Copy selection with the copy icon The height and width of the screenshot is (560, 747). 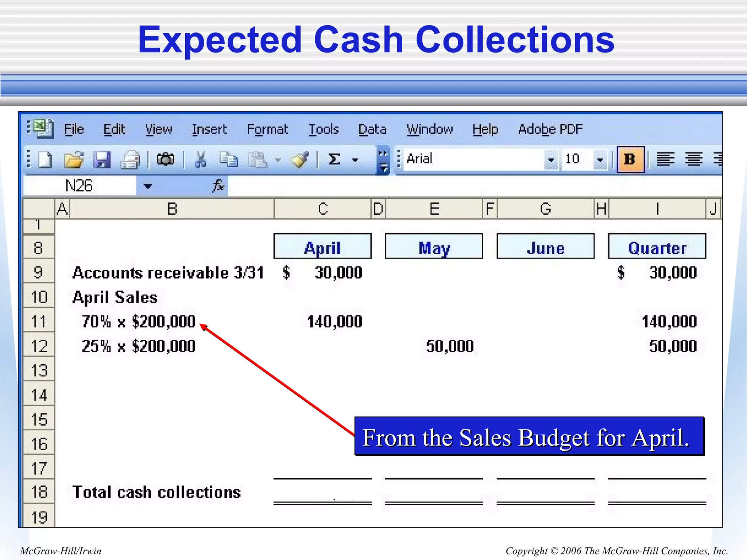pyautogui.click(x=229, y=159)
